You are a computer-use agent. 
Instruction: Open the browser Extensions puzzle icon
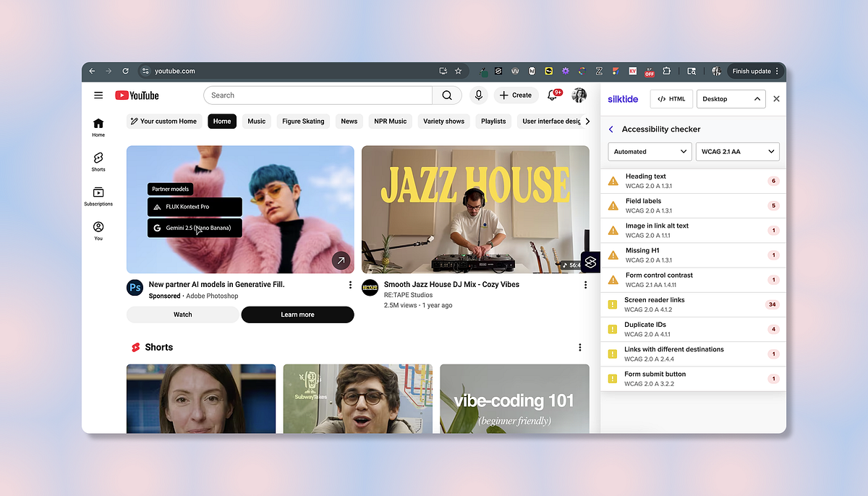pos(666,71)
